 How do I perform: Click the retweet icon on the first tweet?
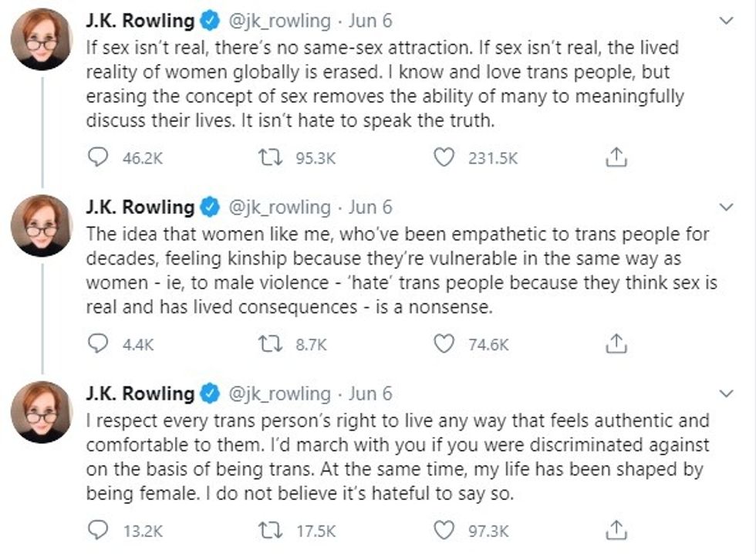pyautogui.click(x=270, y=157)
